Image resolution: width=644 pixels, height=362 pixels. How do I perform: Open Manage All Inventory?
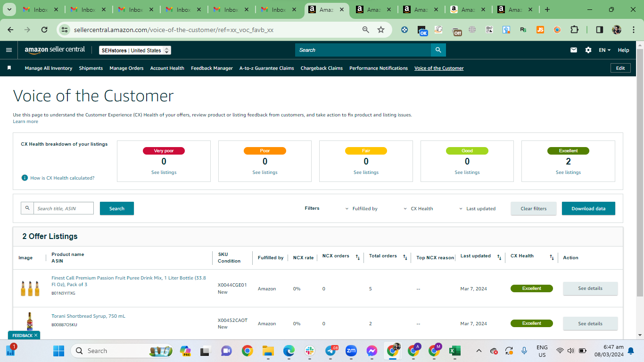(x=49, y=68)
